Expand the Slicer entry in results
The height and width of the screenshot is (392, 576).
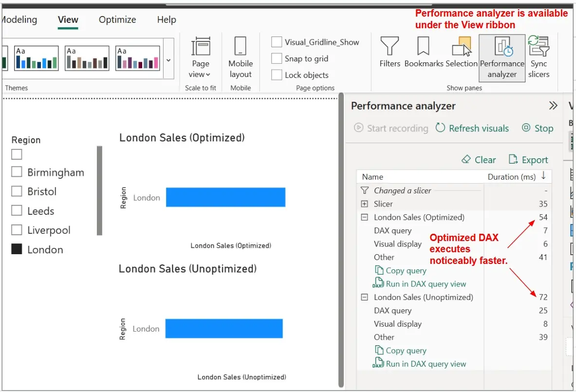(364, 204)
